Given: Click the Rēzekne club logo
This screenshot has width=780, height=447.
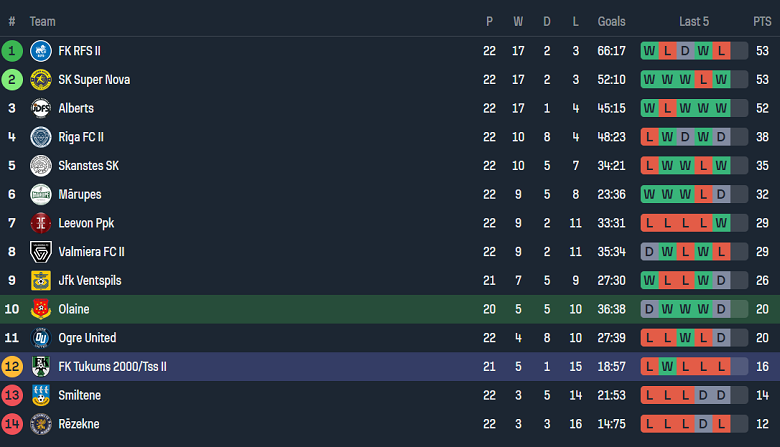Looking at the screenshot, I should [x=41, y=424].
